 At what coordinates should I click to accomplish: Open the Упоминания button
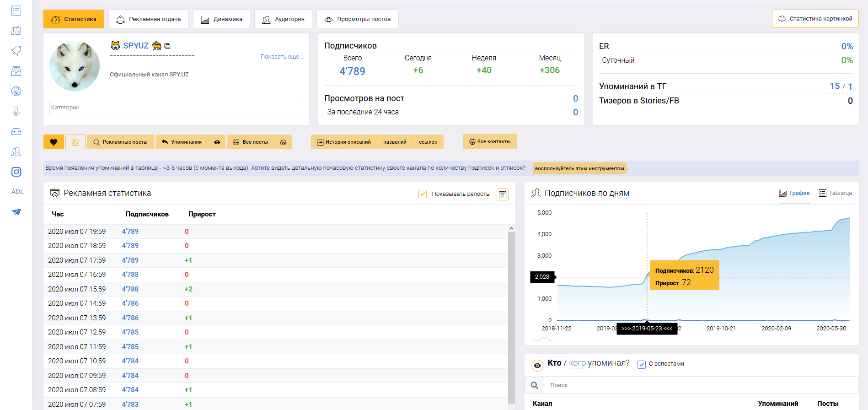[x=182, y=142]
